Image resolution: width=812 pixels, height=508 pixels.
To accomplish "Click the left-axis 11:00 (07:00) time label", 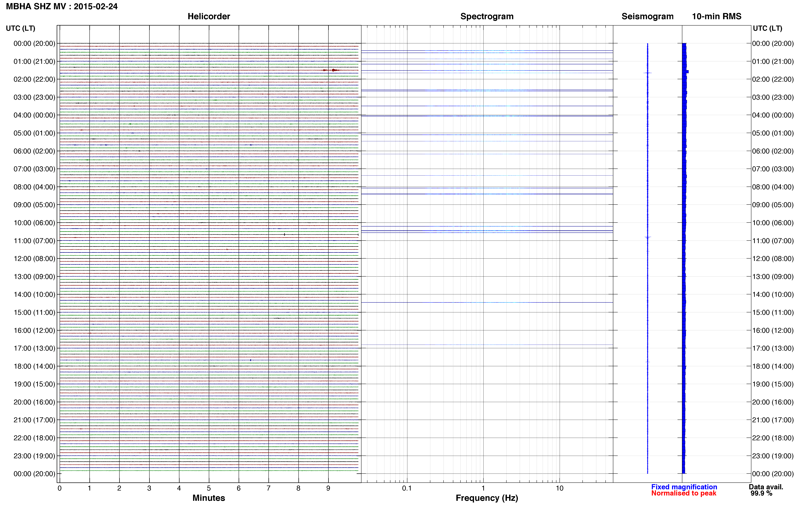I will click(34, 241).
